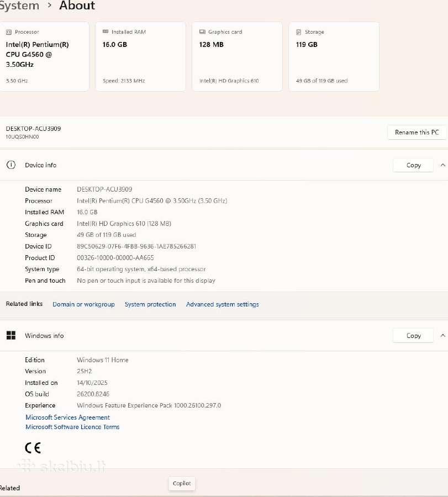
Task: Select Windows Feature Experience Pack value
Action: pos(149,405)
